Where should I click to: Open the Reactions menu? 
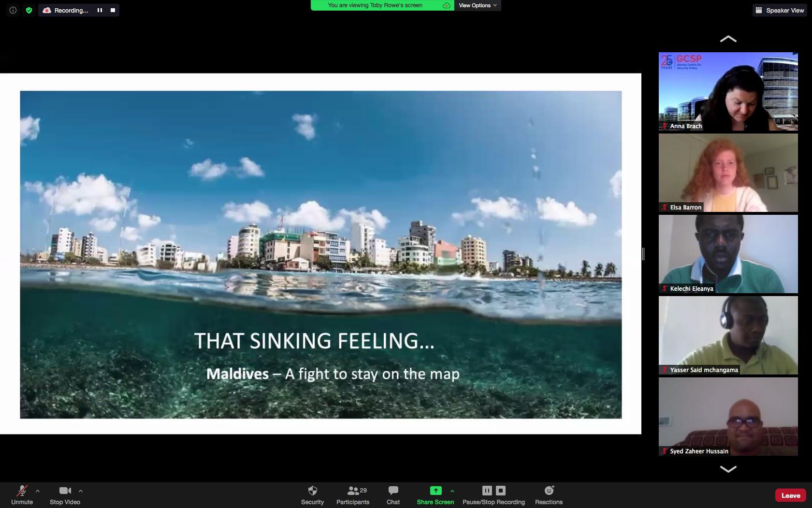click(x=549, y=495)
